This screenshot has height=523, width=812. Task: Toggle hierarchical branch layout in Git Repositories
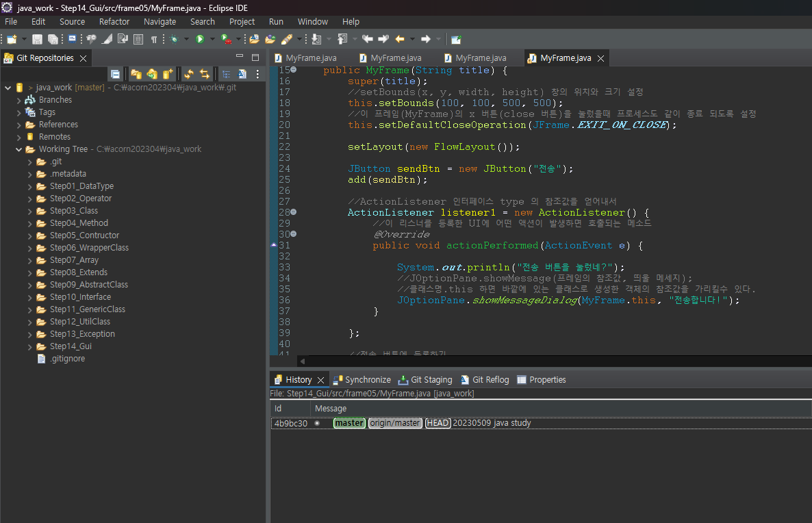226,74
